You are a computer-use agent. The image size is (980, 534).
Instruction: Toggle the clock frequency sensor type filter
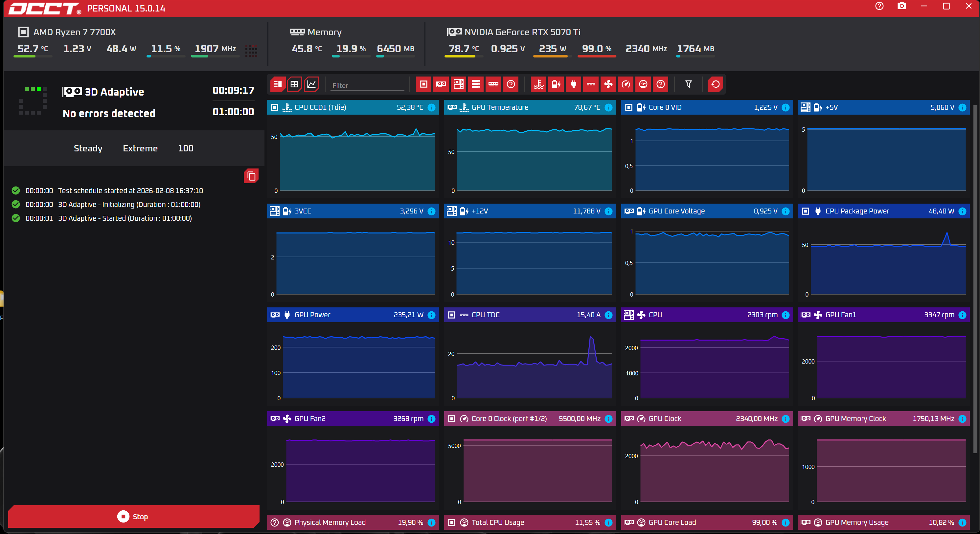pos(626,84)
